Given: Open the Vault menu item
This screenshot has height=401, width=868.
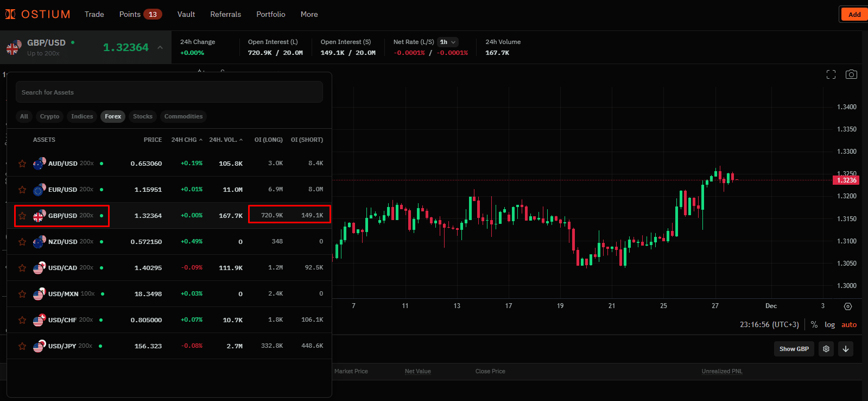Looking at the screenshot, I should coord(186,14).
